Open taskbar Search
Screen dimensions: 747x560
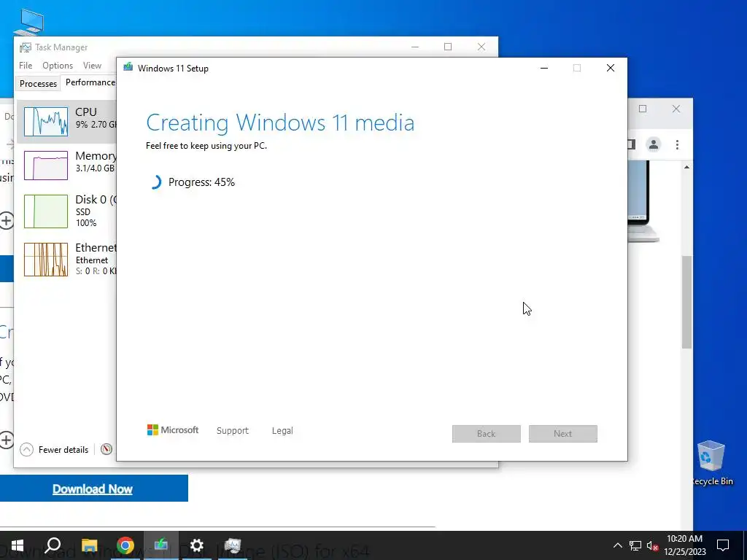click(x=53, y=545)
